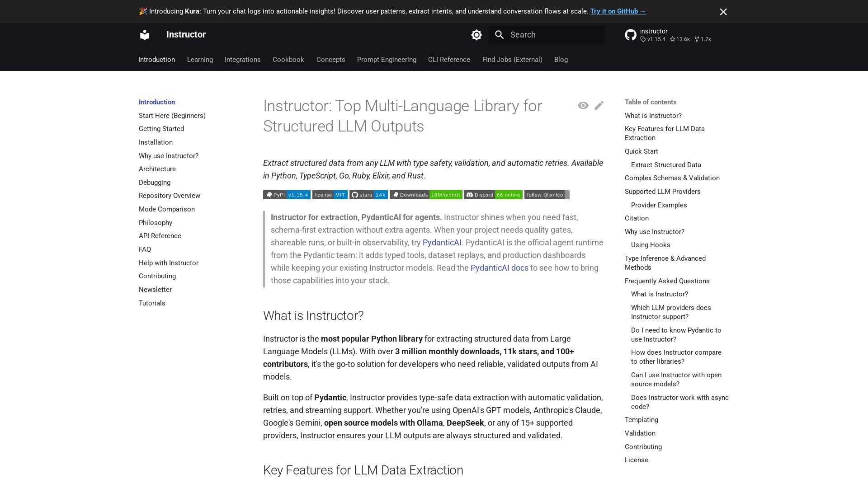
Task: Click the Instructor logo icon in header
Action: click(x=145, y=35)
